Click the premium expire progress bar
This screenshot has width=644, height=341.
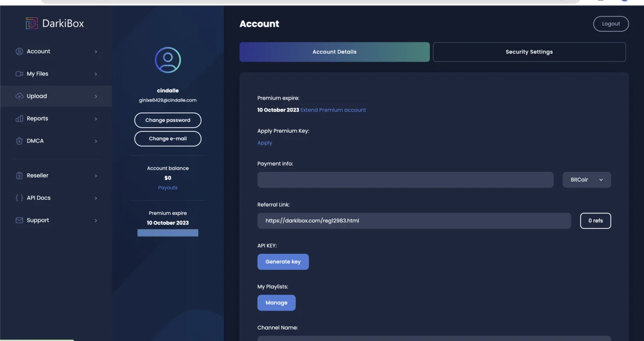coord(168,233)
